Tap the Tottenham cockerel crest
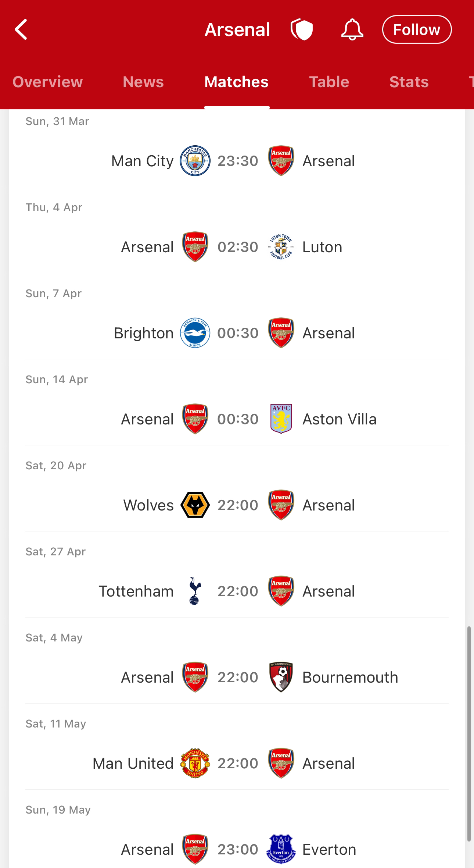Viewport: 474px width, 868px height. point(195,591)
